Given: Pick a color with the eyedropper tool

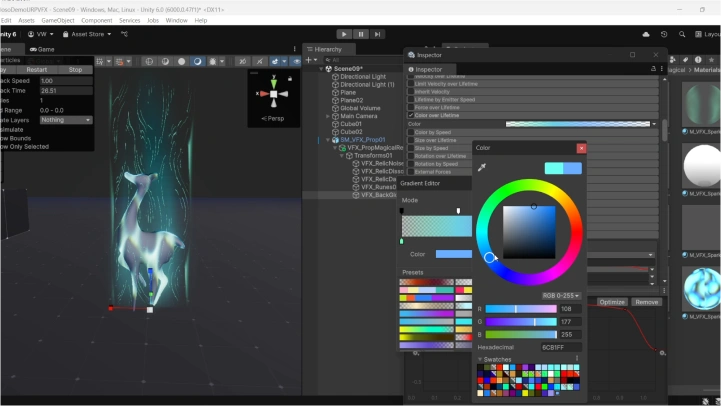Looking at the screenshot, I should 482,167.
